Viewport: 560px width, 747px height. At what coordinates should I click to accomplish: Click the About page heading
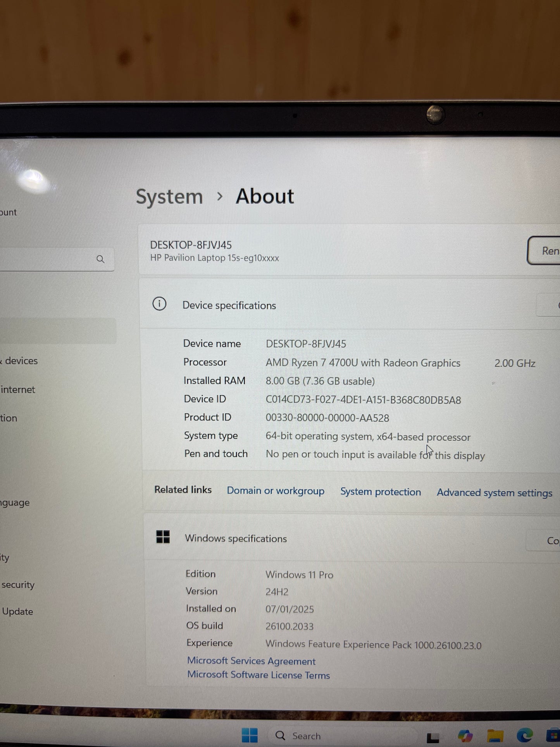265,196
